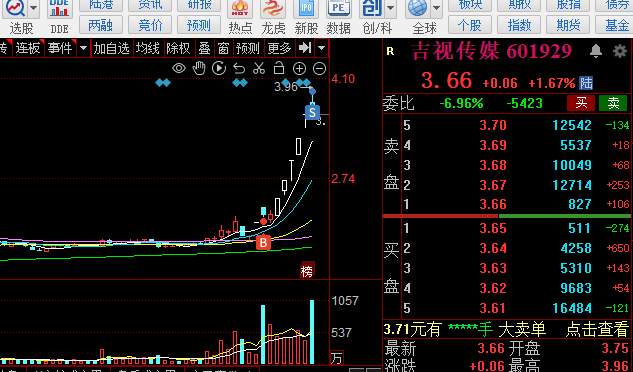This screenshot has height=372, width=633.
Task: Expand the dropdown next to 创/科 icon
Action: point(390,8)
